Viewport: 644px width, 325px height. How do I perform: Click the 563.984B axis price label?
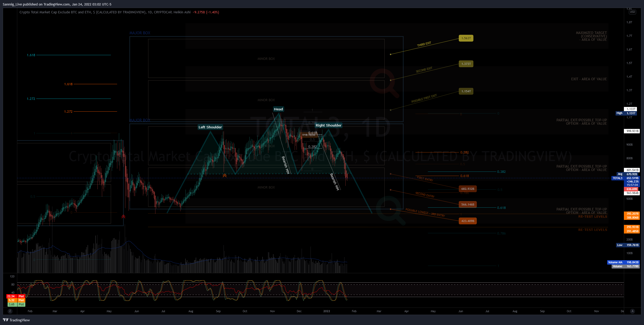pyautogui.click(x=632, y=193)
